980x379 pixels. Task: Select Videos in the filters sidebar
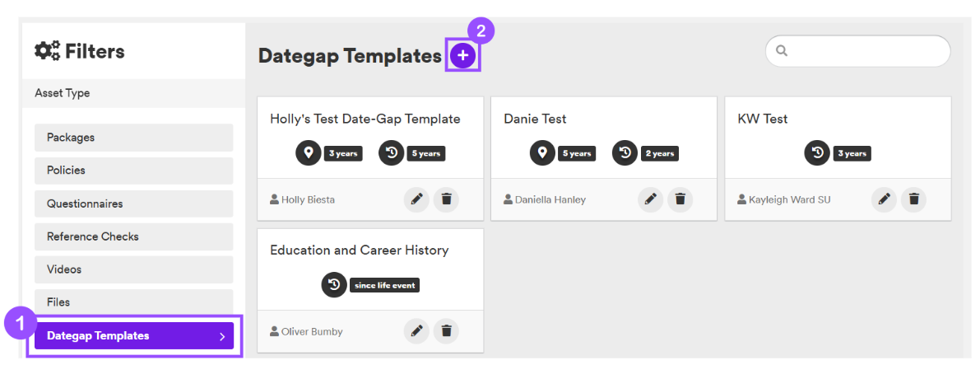[x=134, y=269]
